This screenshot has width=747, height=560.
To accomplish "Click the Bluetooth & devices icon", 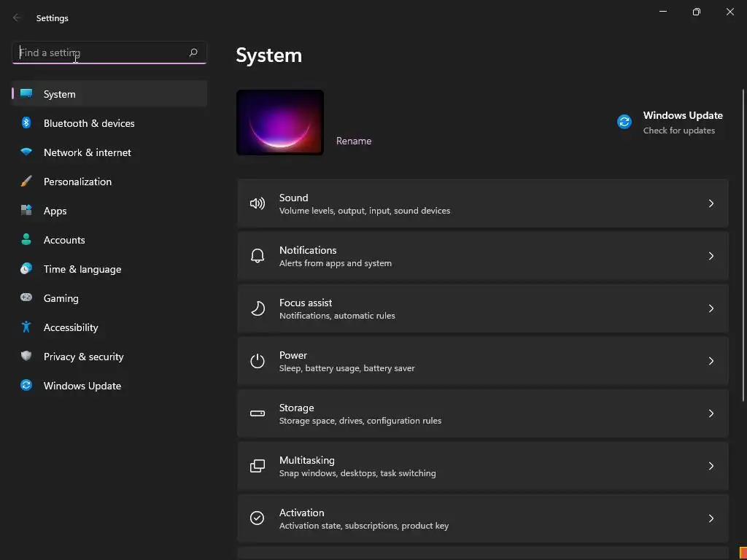I will [26, 123].
